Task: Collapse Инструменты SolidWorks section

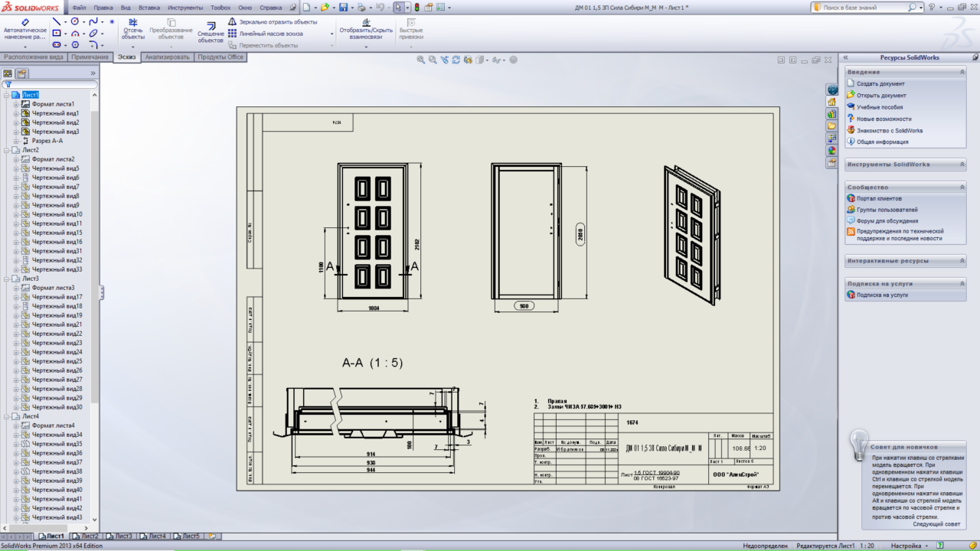Action: click(x=962, y=165)
